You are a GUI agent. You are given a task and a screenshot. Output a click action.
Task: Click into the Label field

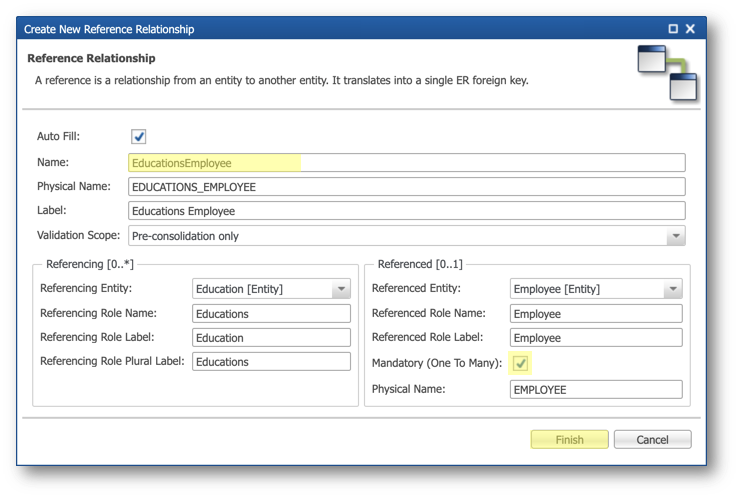click(407, 211)
